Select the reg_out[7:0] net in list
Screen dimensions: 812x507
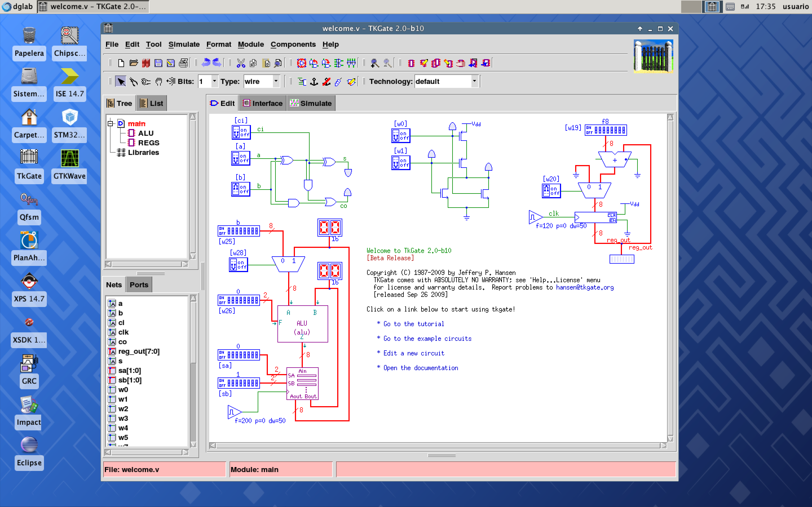[x=139, y=352]
